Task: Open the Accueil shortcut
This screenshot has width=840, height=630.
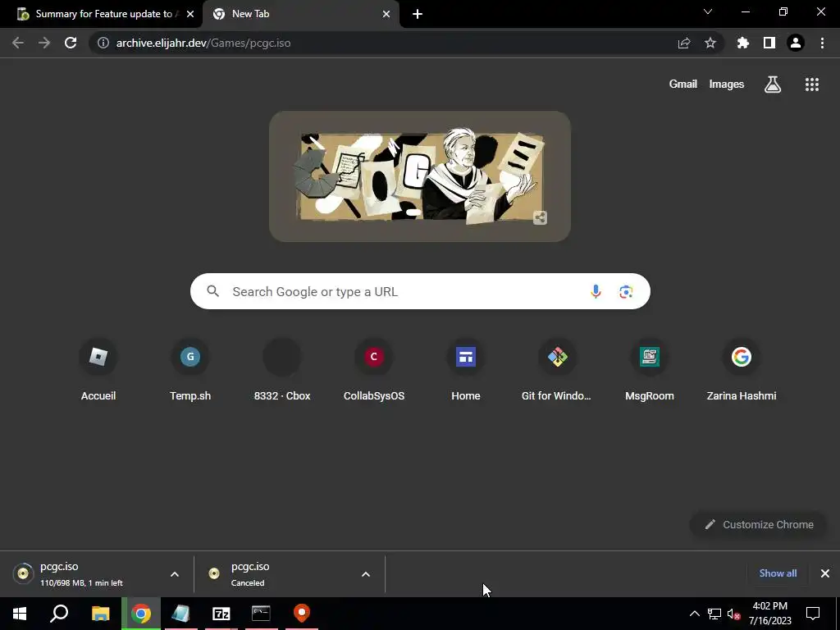Action: pos(98,370)
